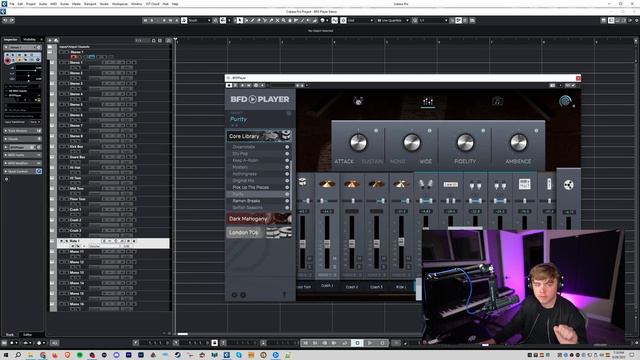Screen dimensions: 640x360
Task: Load the Pick Up The Pieces preset
Action: pos(250,187)
